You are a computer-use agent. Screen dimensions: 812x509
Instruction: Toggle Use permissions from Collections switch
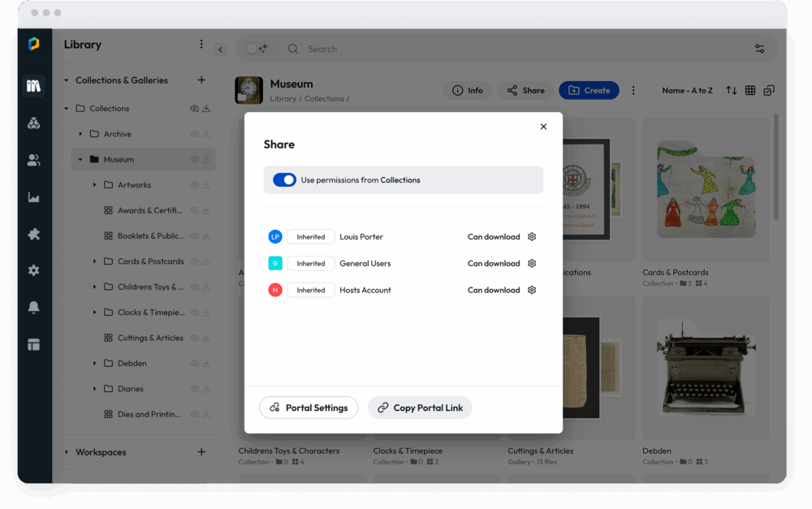pos(284,180)
